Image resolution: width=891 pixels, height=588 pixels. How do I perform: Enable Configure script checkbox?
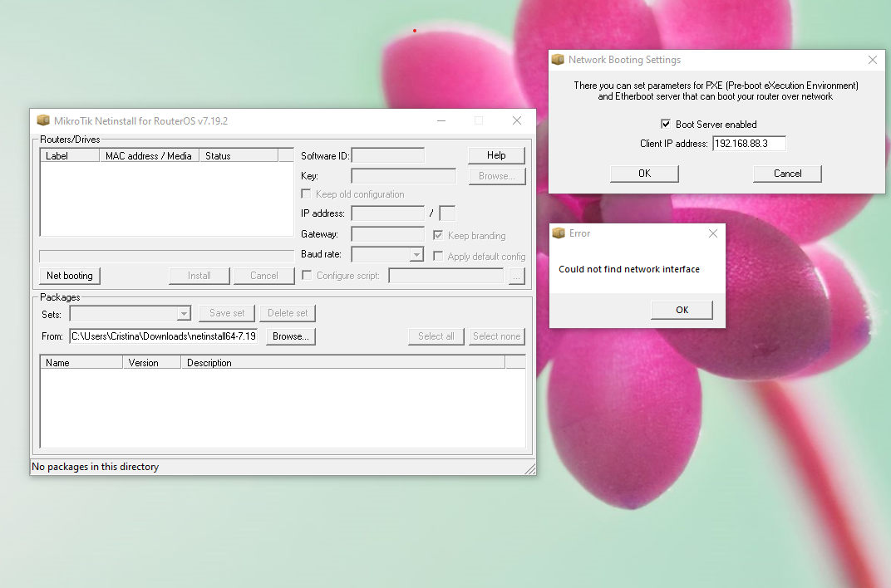coord(307,275)
